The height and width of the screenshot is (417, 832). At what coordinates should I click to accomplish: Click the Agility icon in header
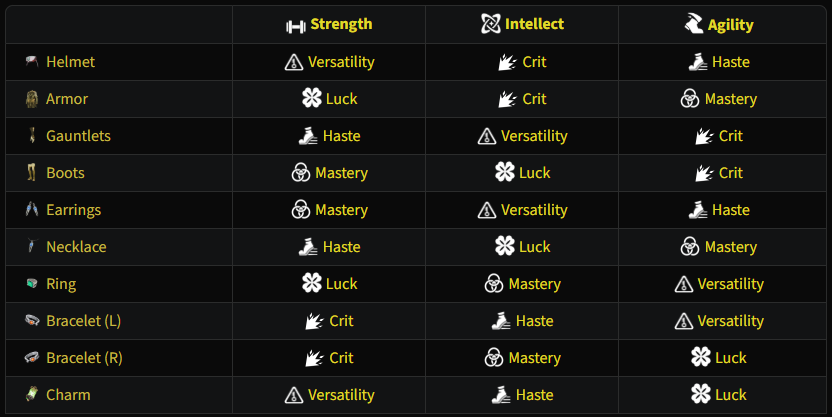coord(693,24)
